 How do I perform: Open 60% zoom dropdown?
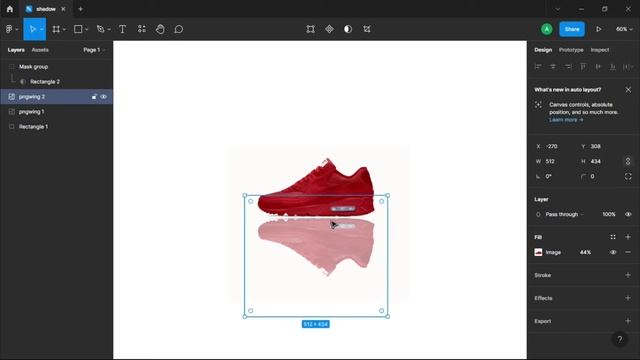pyautogui.click(x=624, y=29)
